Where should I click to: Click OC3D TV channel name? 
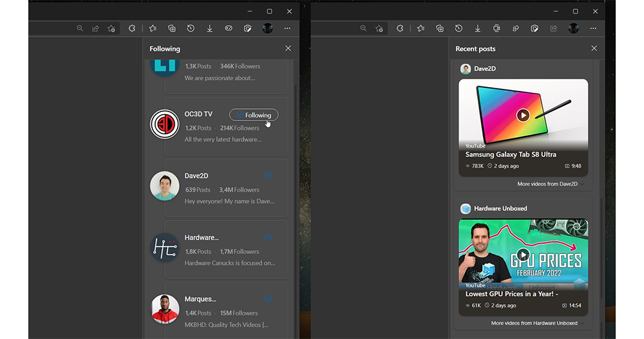[x=198, y=114]
